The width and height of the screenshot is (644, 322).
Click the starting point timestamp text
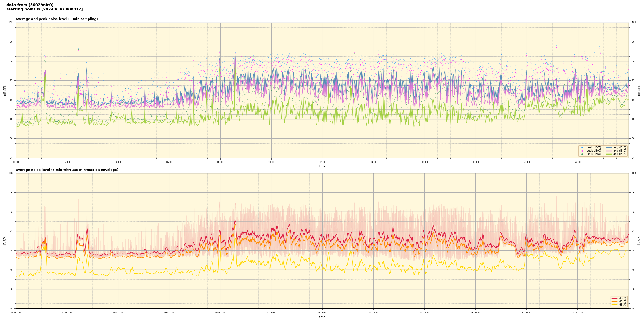tap(45, 9)
